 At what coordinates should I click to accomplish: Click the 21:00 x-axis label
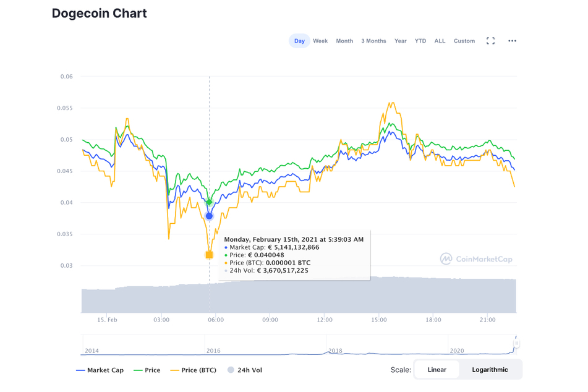coord(487,320)
